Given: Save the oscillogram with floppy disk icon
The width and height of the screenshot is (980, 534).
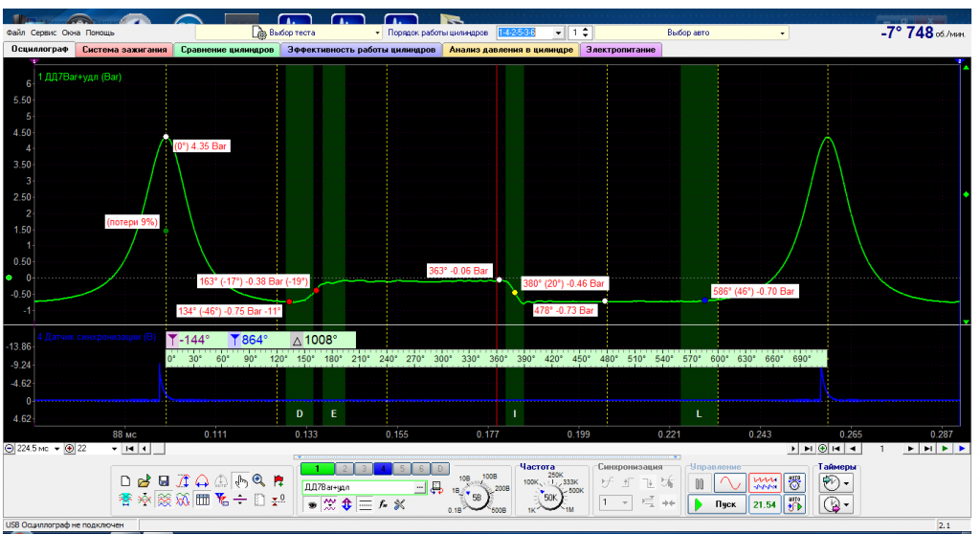Looking at the screenshot, I should 164,480.
